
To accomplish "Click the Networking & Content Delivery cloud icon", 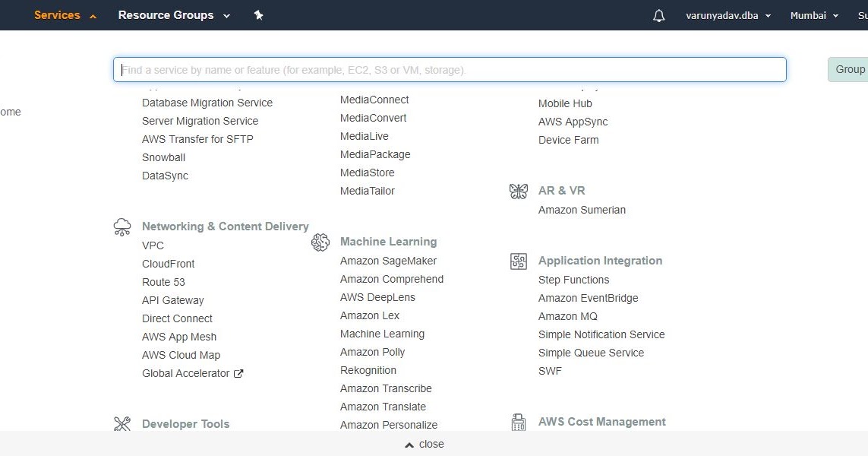I will tap(122, 226).
